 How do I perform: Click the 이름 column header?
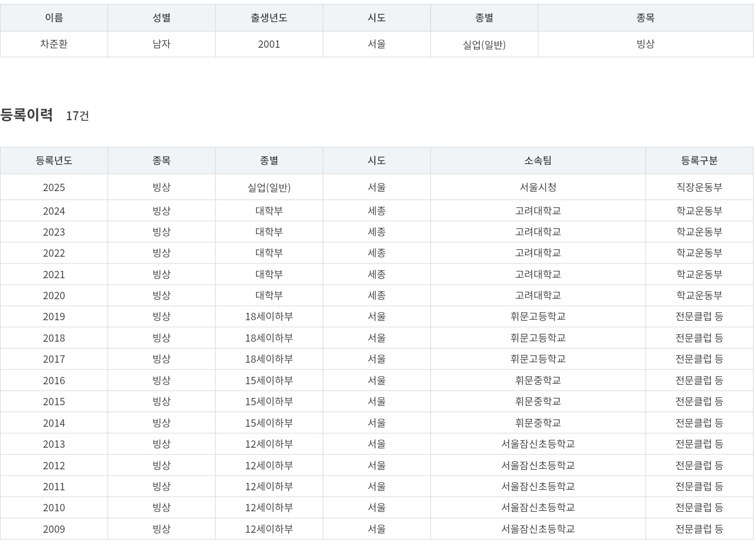pyautogui.click(x=54, y=18)
